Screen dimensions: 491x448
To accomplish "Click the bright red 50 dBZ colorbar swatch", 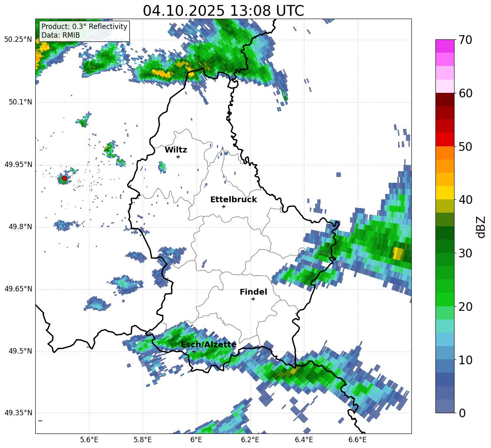I will pos(445,140).
